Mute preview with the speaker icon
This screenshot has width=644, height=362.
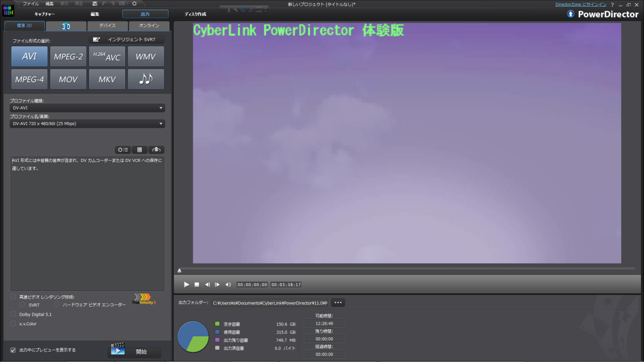click(228, 285)
